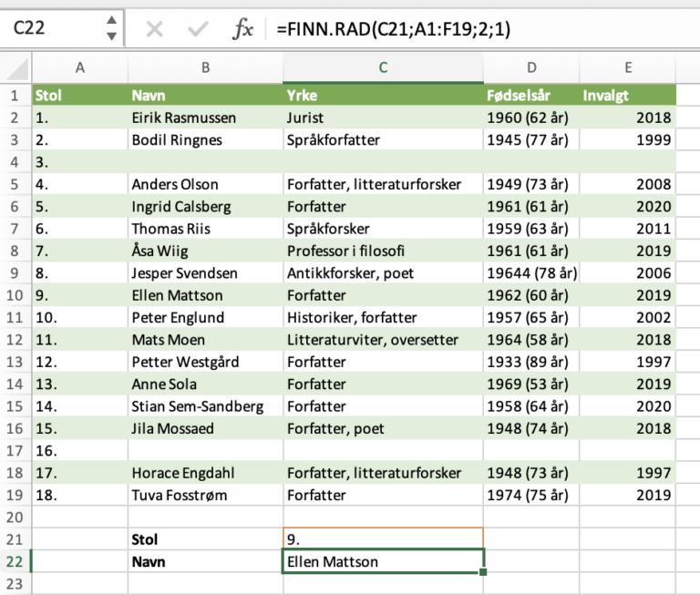
Task: Click the cell with Eirik Rasmussen
Action: [205, 118]
